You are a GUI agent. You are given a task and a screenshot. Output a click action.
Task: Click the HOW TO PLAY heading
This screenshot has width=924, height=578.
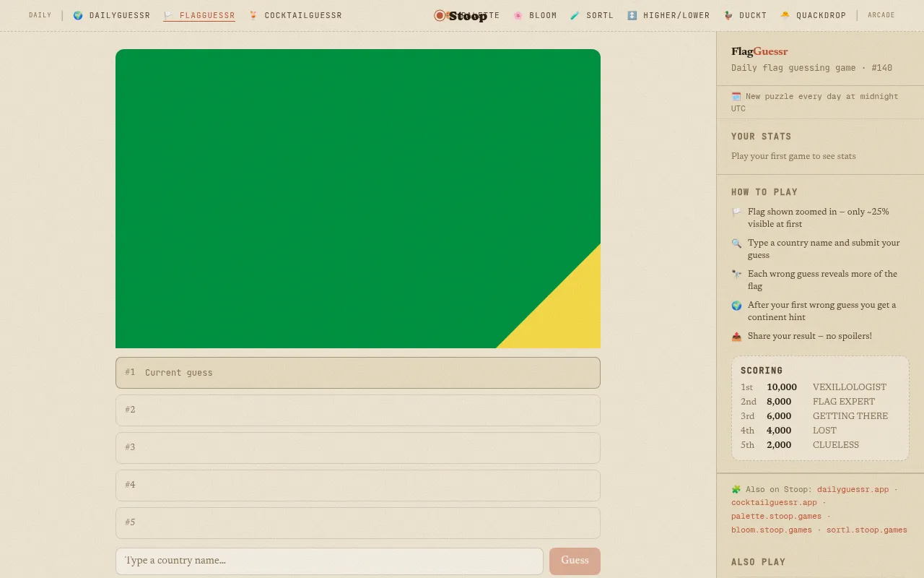(764, 192)
